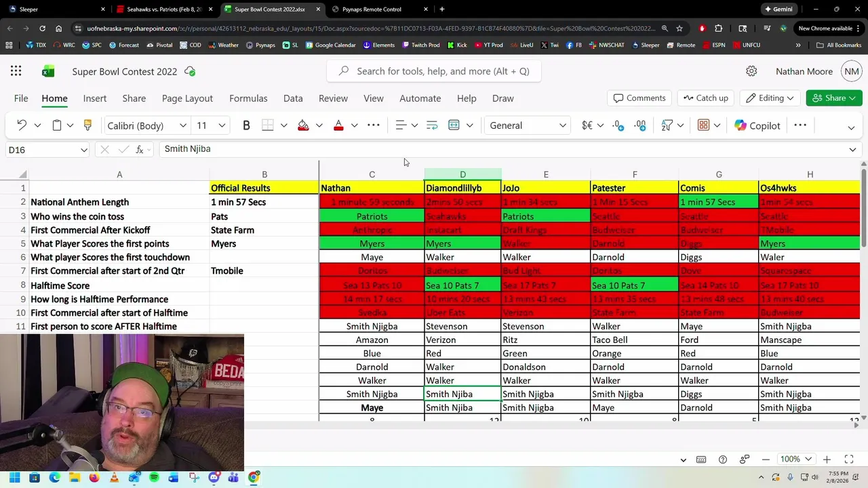Screen dimensions: 868x488
Task: Apply the Fill Color bucket
Action: [303, 125]
